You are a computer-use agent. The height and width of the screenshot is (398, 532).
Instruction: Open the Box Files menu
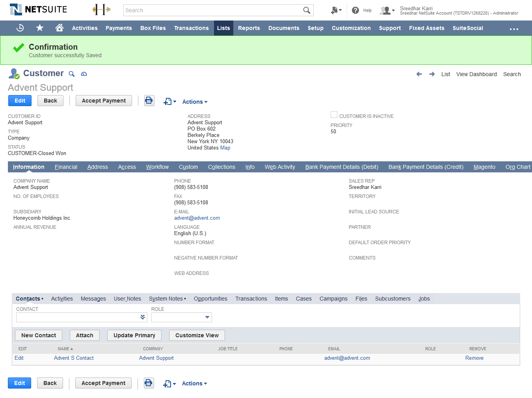tap(153, 28)
